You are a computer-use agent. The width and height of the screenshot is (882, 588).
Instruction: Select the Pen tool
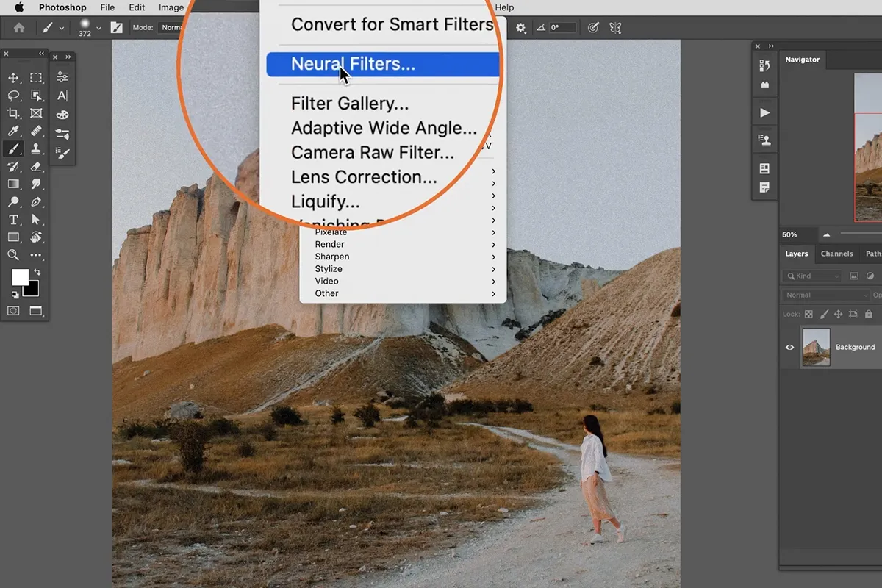[36, 202]
